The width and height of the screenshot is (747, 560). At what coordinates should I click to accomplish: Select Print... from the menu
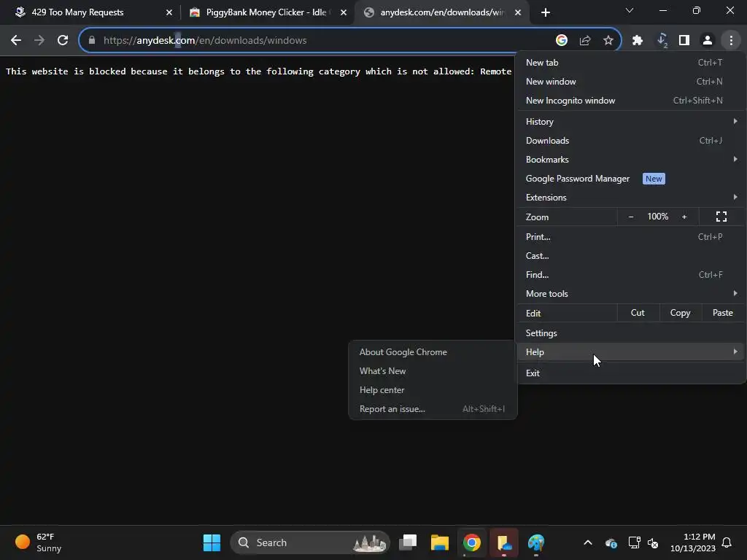point(631,237)
